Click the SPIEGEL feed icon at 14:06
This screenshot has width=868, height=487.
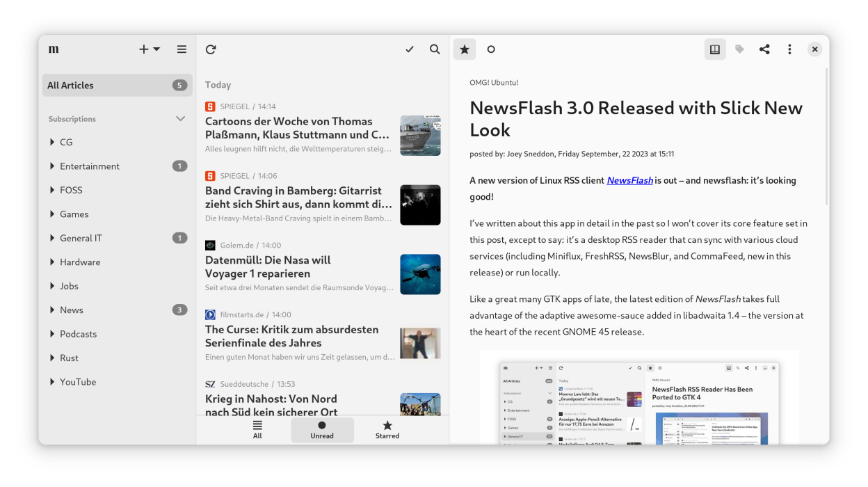click(x=210, y=176)
